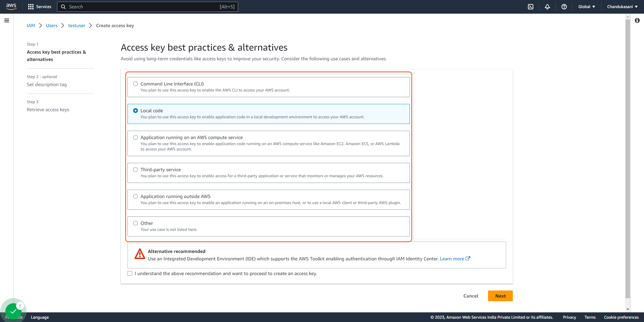
Task: Go to testuser breadcrumb link
Action: [77, 25]
